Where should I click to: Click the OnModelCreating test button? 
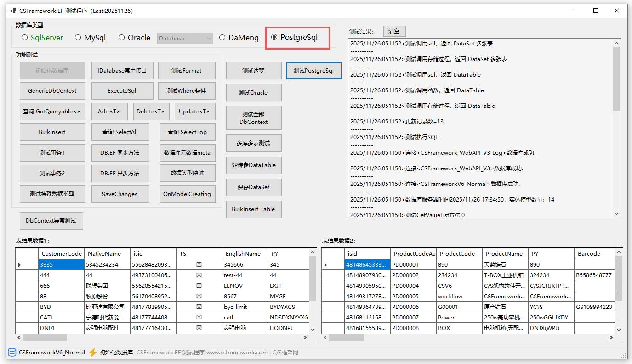tap(188, 194)
